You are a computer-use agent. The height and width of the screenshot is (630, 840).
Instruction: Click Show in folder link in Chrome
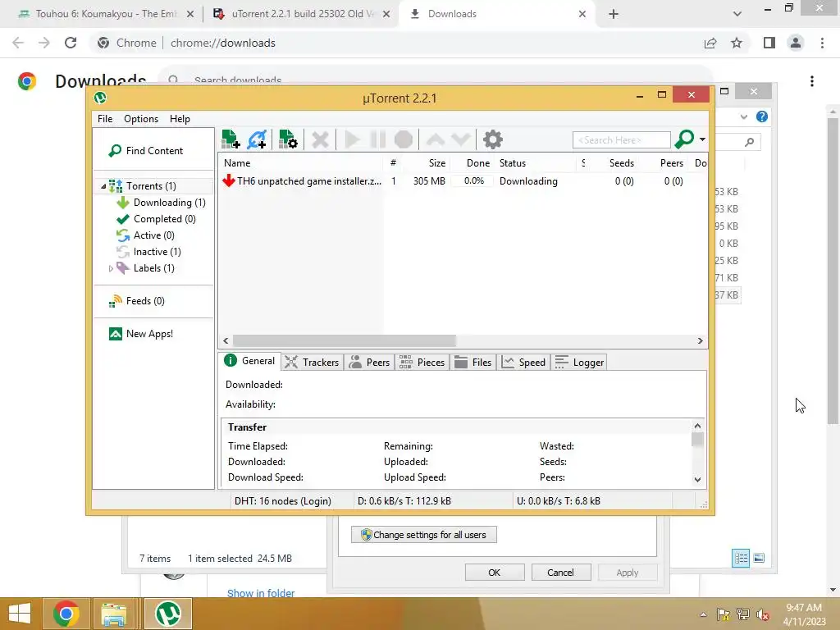(x=261, y=593)
